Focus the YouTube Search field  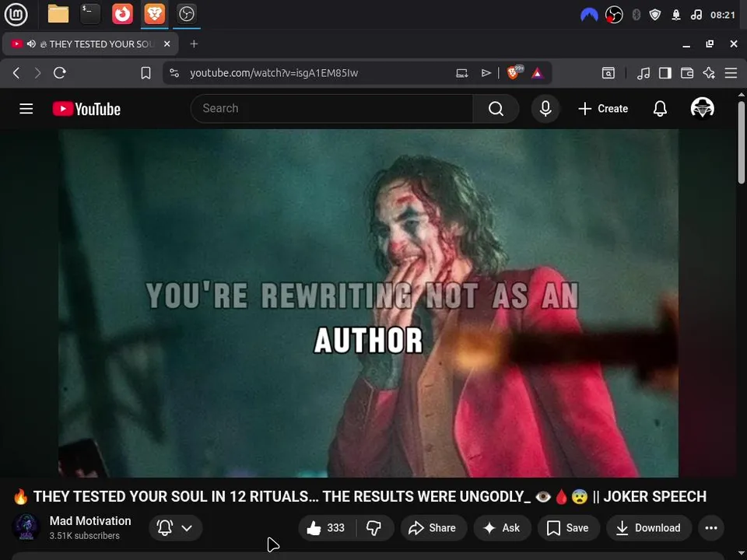click(x=332, y=109)
